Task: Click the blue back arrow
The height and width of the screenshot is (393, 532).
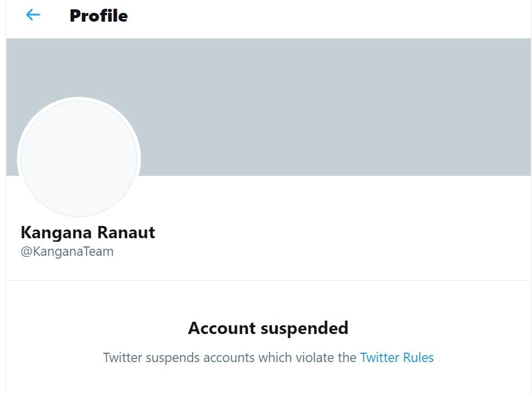Action: pos(33,15)
